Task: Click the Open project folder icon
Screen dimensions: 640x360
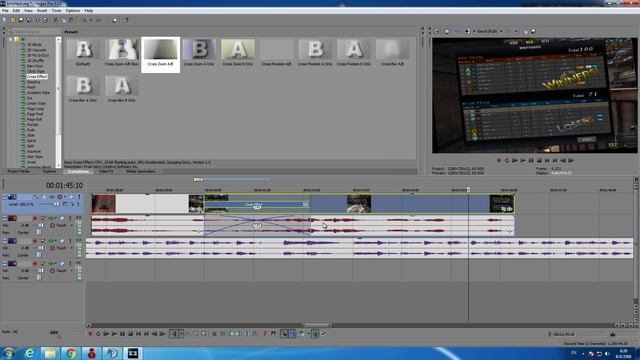Action: pyautogui.click(x=13, y=20)
